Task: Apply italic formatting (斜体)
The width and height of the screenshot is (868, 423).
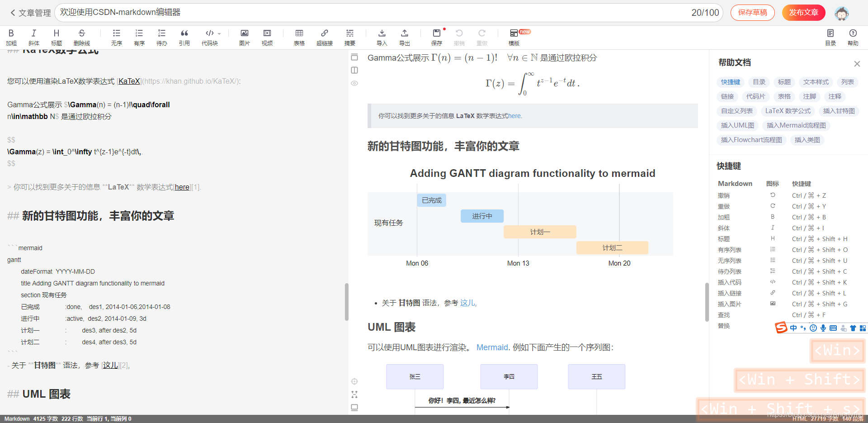Action: (x=33, y=37)
